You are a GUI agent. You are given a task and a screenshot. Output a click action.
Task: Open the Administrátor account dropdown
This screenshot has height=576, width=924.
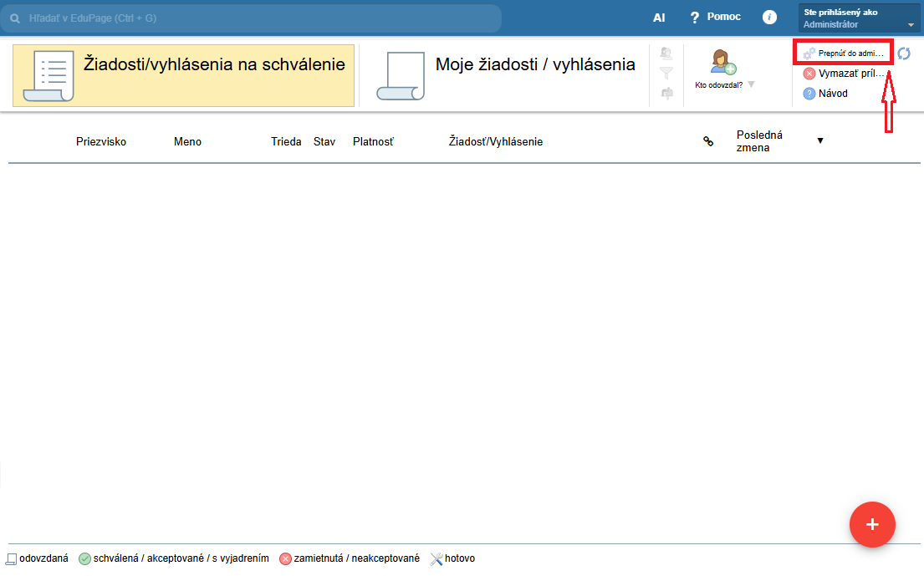859,18
